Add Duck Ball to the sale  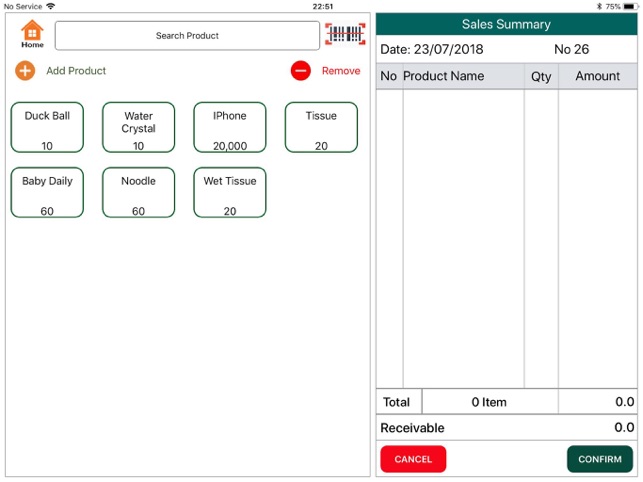tap(47, 127)
